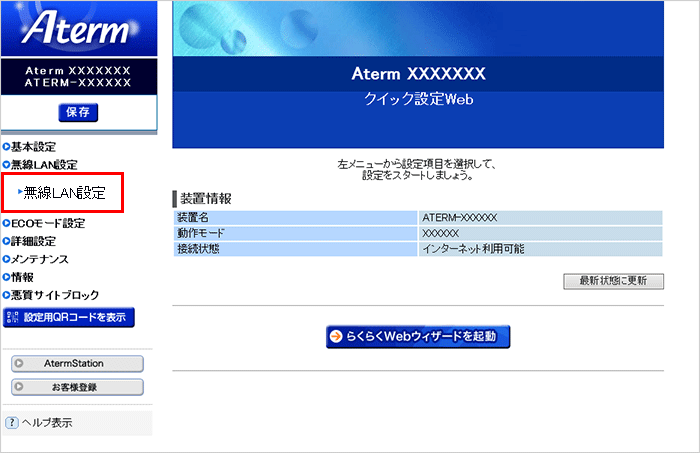Screen dimensions: 700x453
Task: Click the arrow icon next to 情報
Action: 6,277
